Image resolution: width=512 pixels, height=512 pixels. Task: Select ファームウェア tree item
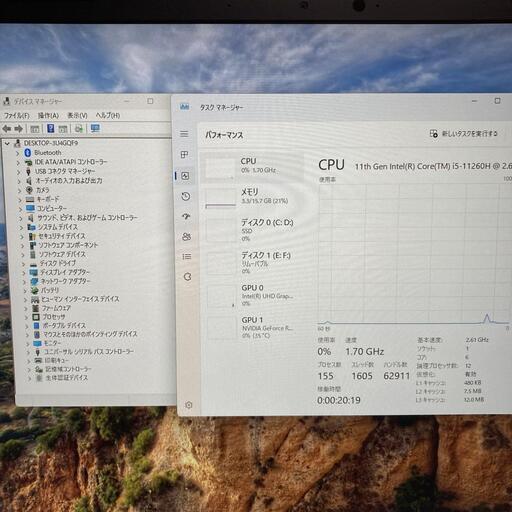pos(51,308)
